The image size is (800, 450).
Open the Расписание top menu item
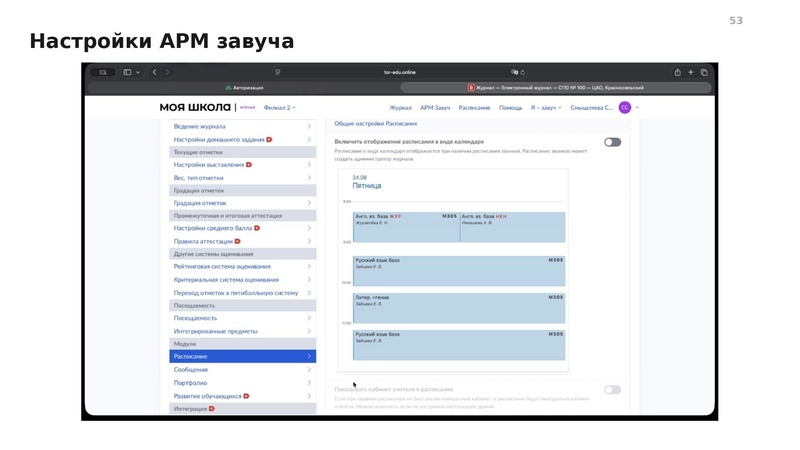click(x=474, y=108)
